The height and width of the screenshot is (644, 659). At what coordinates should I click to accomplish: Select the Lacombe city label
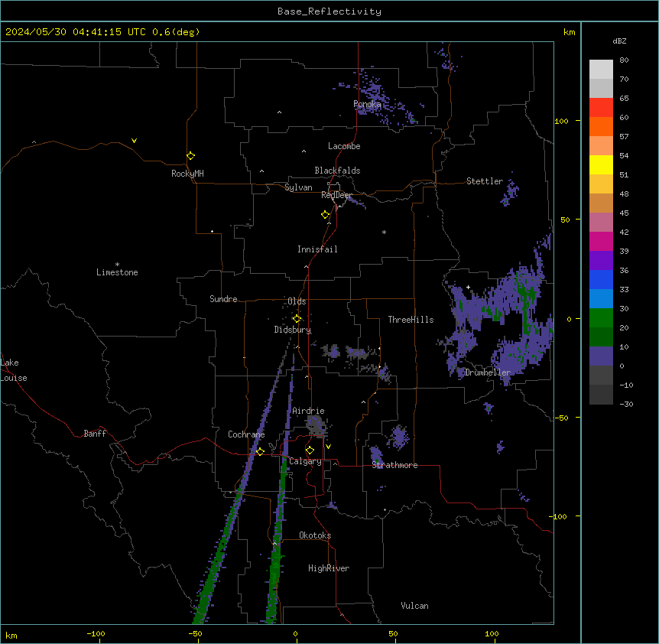coord(344,146)
